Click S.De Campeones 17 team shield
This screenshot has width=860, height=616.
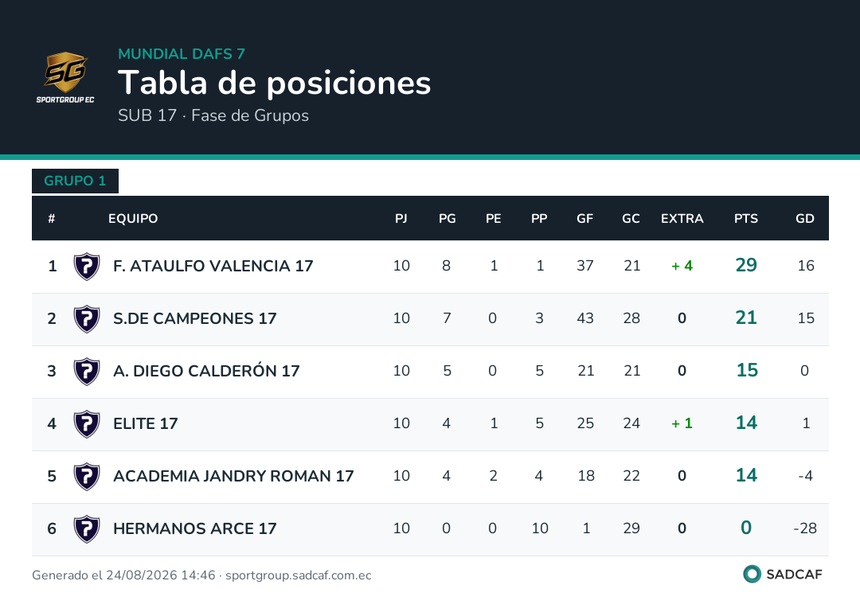coord(87,319)
